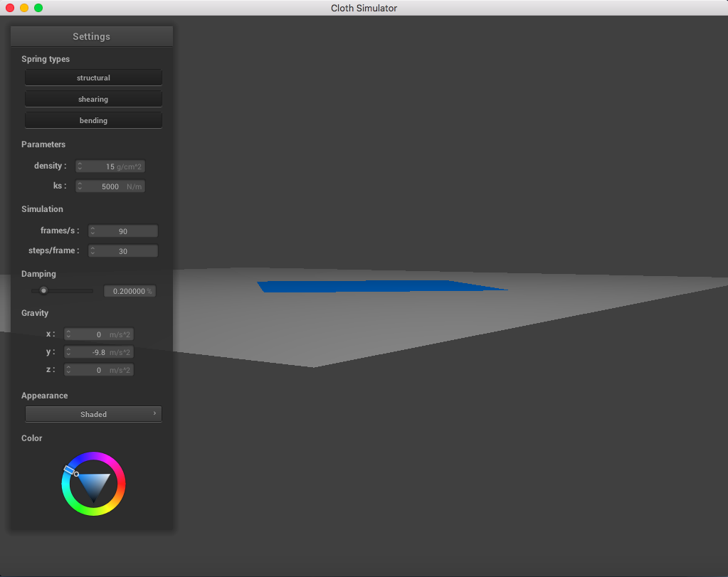Click the gravity y field showing -9.8
The width and height of the screenshot is (728, 577).
[99, 352]
